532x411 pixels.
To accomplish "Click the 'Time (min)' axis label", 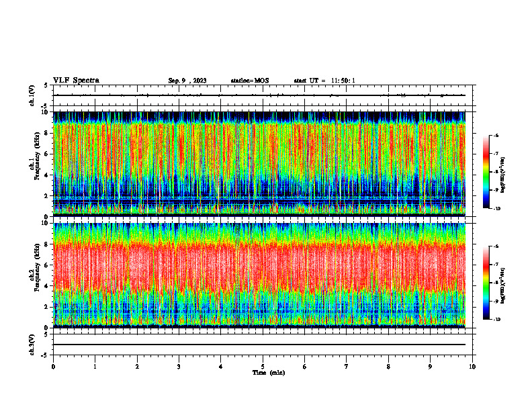I will coord(269,373).
